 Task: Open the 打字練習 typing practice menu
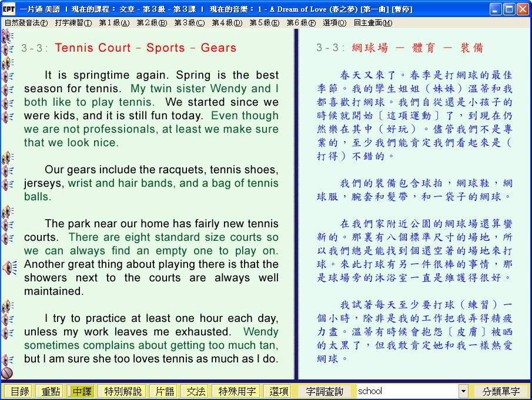coord(73,23)
